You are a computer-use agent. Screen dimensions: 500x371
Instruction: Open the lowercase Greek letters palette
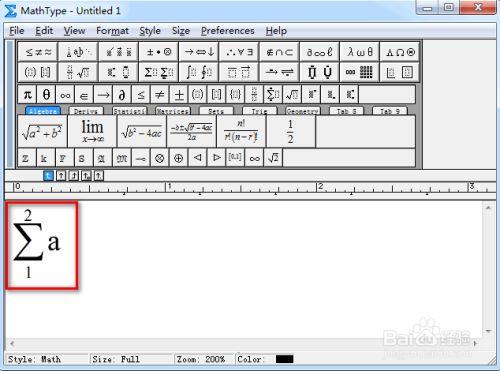(359, 52)
